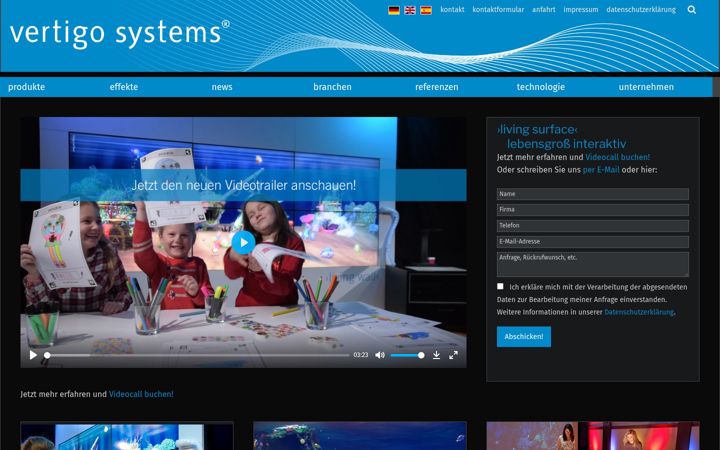720x450 pixels.
Task: Follow the Videocall buchen link below the video
Action: pyautogui.click(x=141, y=394)
